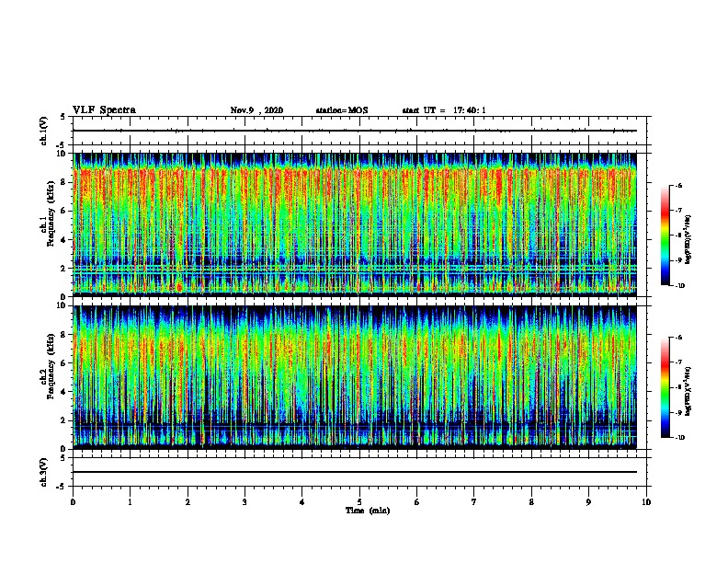Click time axis tick label "1"

point(131,502)
